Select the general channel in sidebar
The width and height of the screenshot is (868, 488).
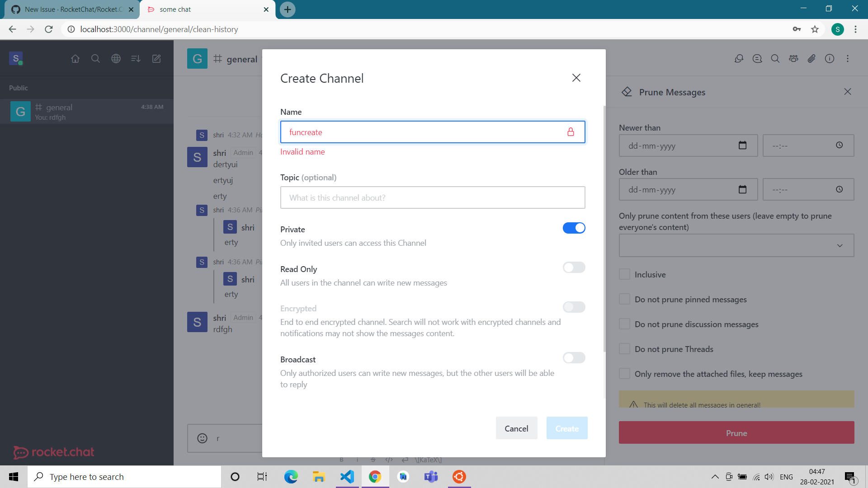tap(87, 112)
